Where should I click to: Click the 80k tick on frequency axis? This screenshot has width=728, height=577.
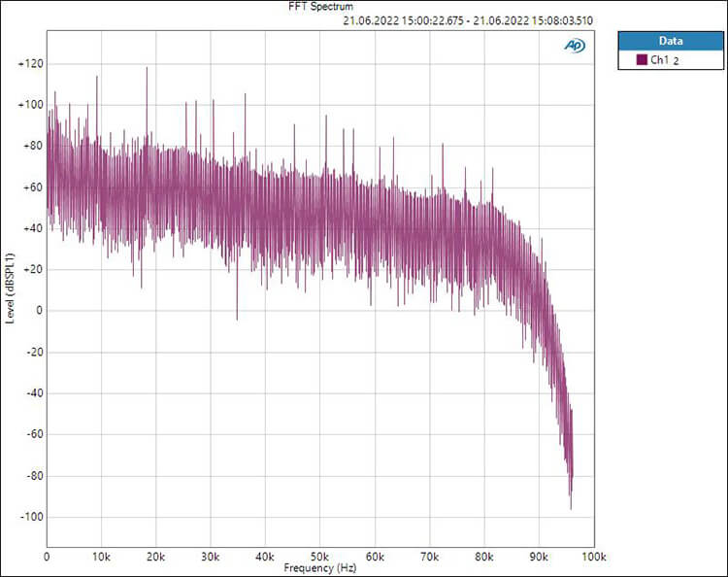click(x=484, y=557)
